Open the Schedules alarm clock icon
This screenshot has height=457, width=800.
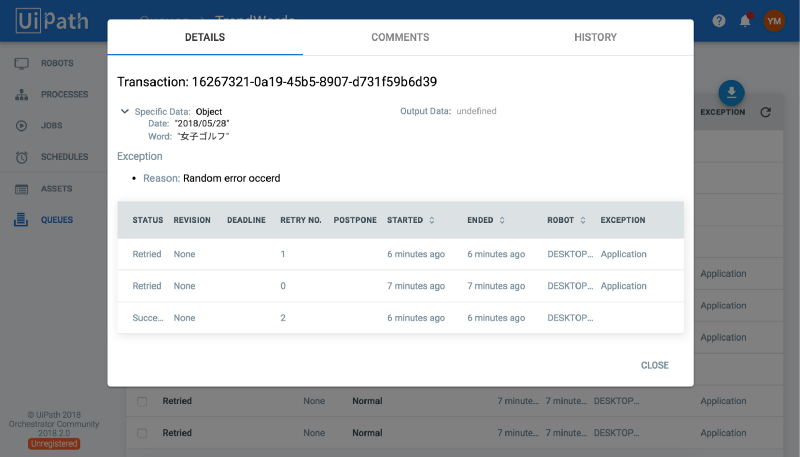(21, 157)
